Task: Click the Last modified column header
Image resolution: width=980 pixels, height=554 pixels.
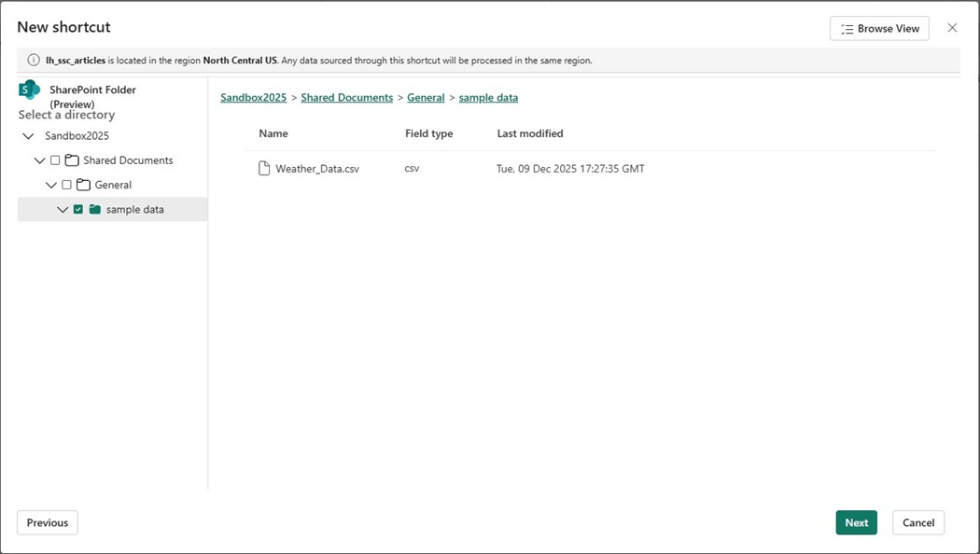Action: point(530,133)
